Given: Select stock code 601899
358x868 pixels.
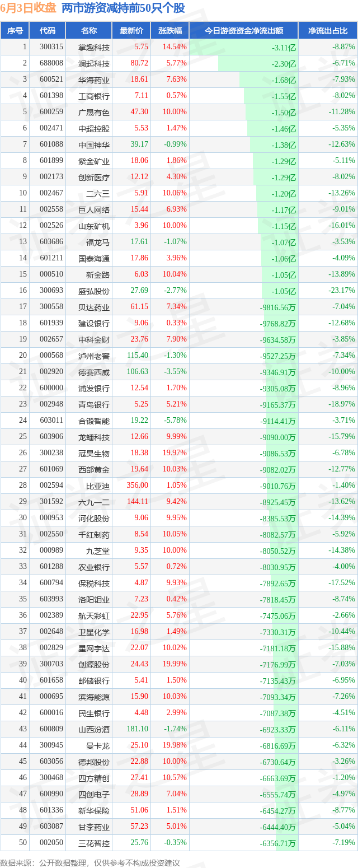Looking at the screenshot, I should point(51,161).
